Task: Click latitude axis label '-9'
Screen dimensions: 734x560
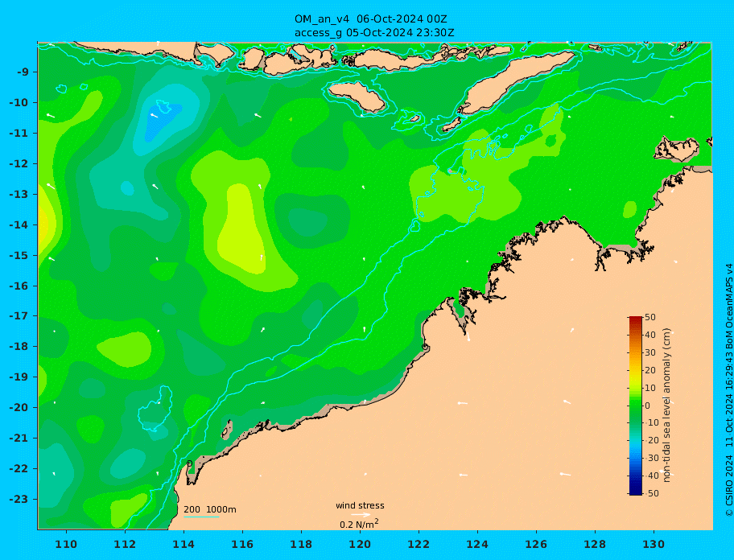Action: (x=23, y=72)
